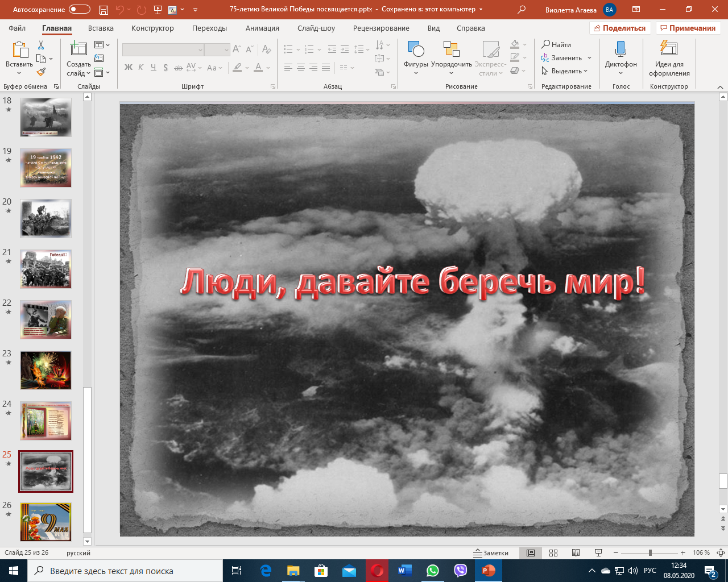The height and width of the screenshot is (582, 728).
Task: Switch to the Анимация tab
Action: point(262,28)
